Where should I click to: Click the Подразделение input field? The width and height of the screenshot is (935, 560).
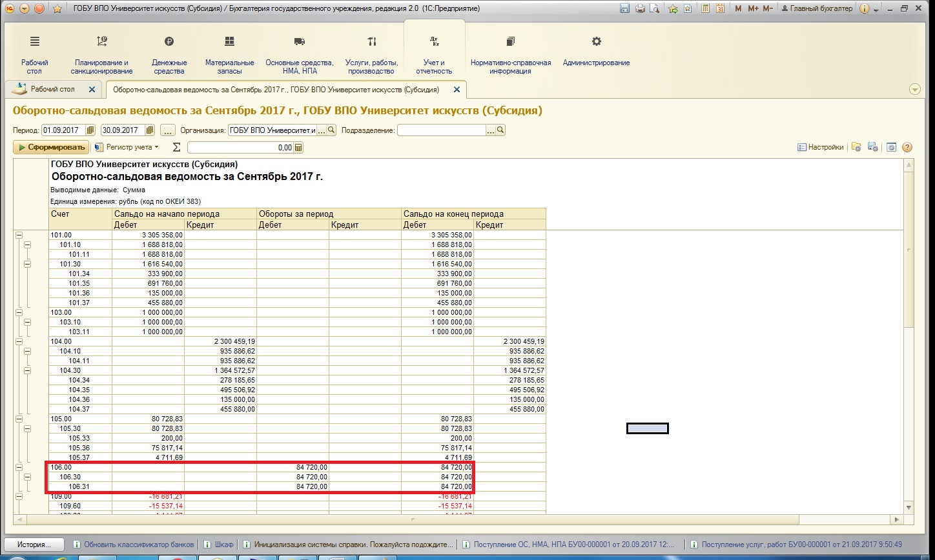pyautogui.click(x=441, y=130)
